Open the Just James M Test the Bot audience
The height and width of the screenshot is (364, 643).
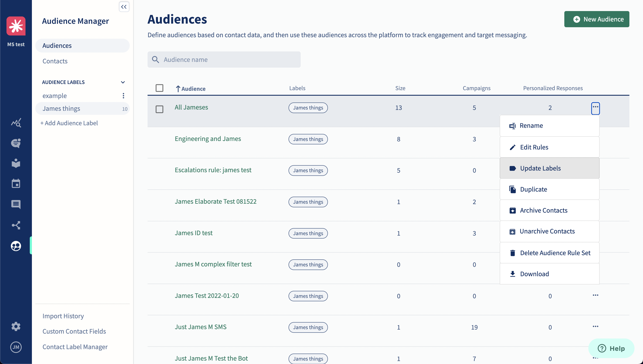pos(211,358)
